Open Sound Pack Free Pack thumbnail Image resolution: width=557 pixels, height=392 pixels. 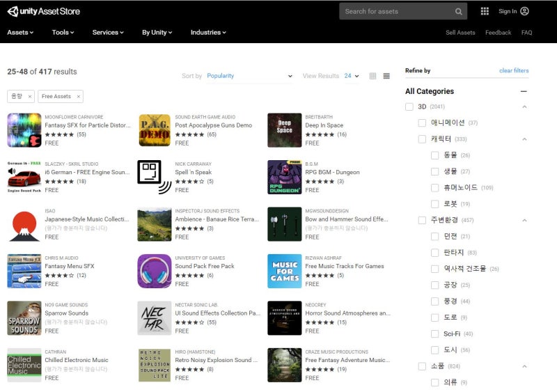[155, 271]
